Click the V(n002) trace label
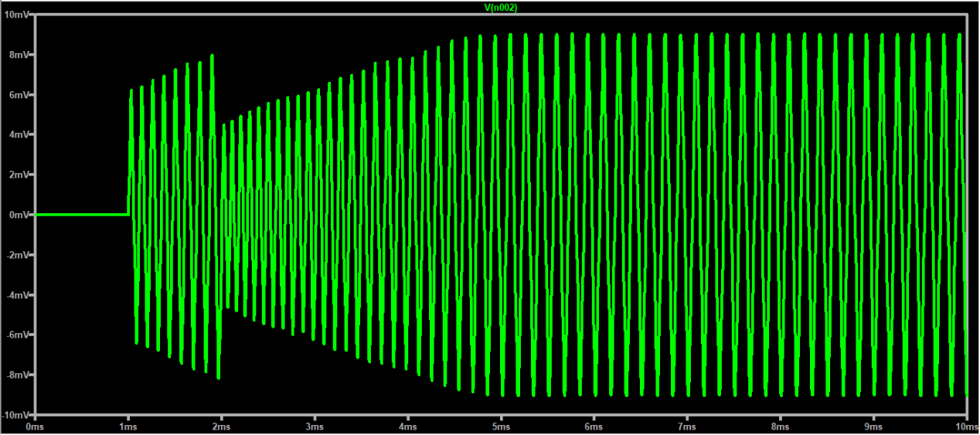The height and width of the screenshot is (435, 980). pyautogui.click(x=499, y=7)
